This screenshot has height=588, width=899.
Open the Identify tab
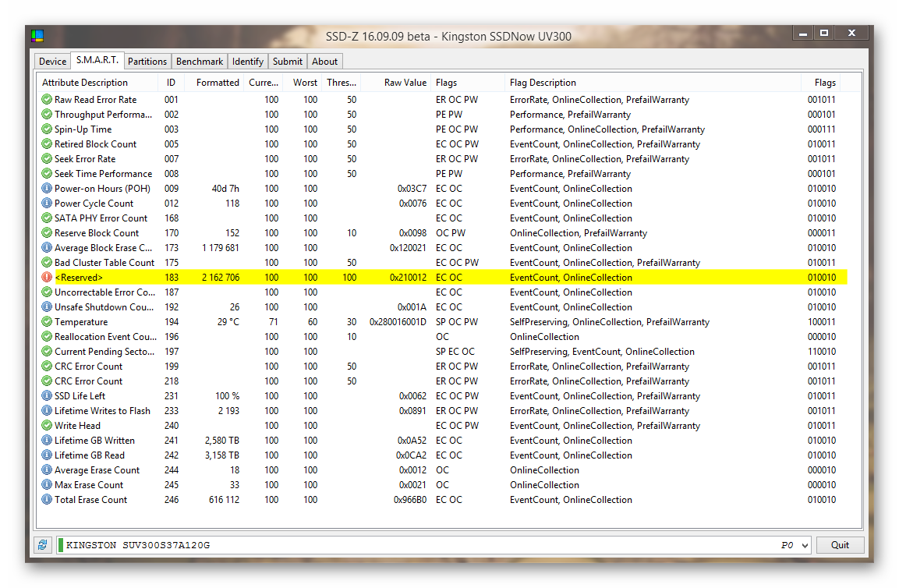248,62
